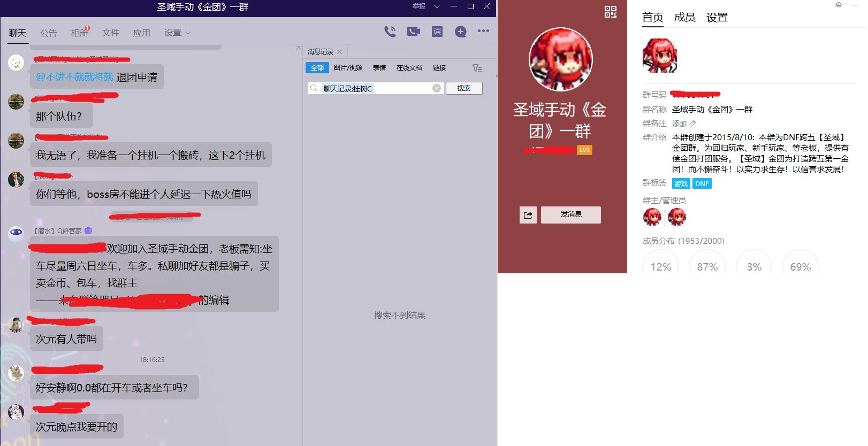Image resolution: width=868 pixels, height=446 pixels.
Task: Click the 成员分布 (1953/2000) label
Action: 683,241
